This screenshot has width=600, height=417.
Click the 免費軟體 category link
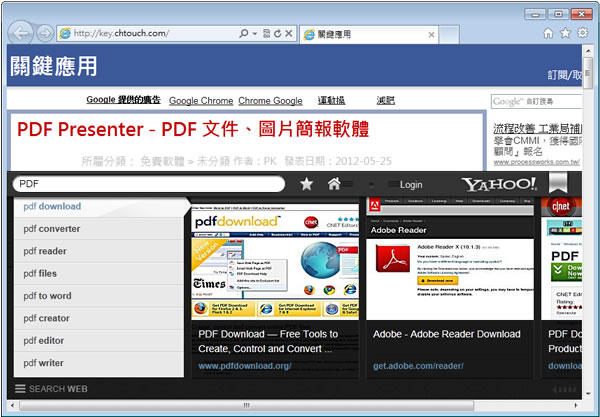tap(162, 161)
